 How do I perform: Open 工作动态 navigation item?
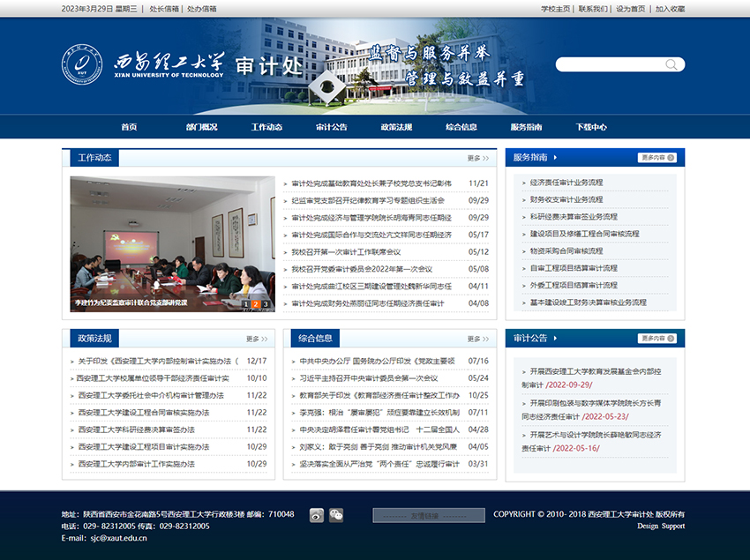click(x=266, y=127)
